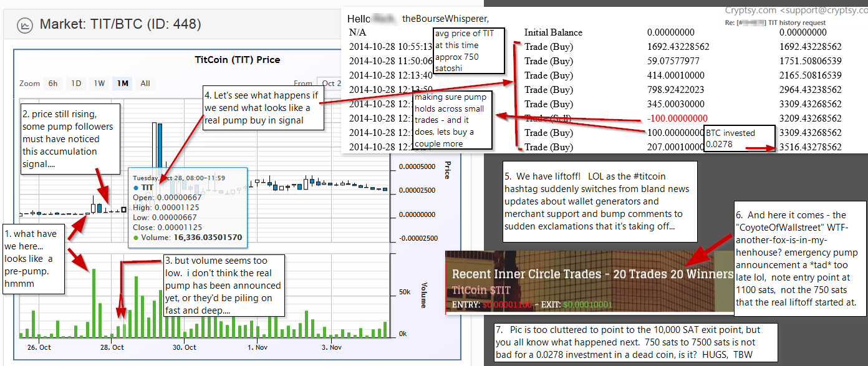
Task: Click the 798.92422023 trade amount
Action: point(676,90)
